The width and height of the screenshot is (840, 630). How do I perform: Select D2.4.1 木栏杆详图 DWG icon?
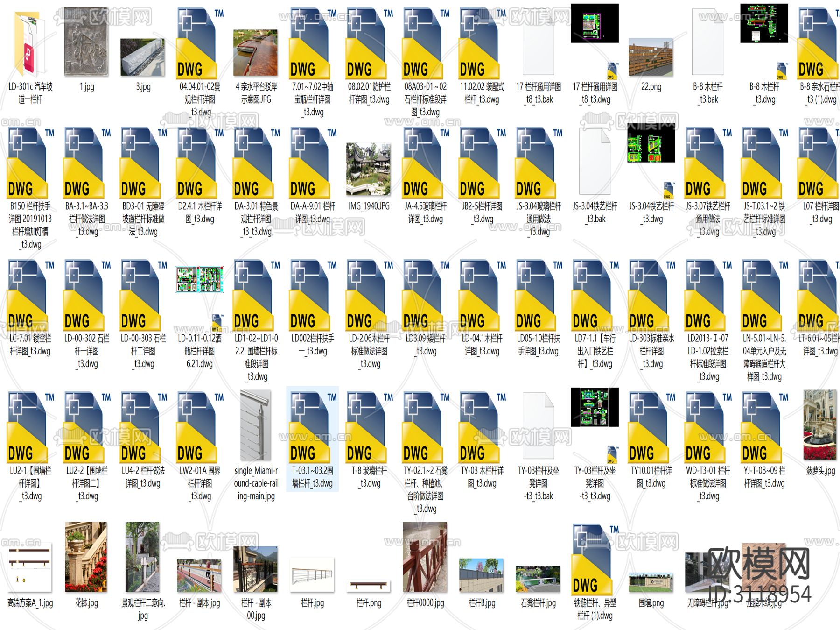[196, 162]
